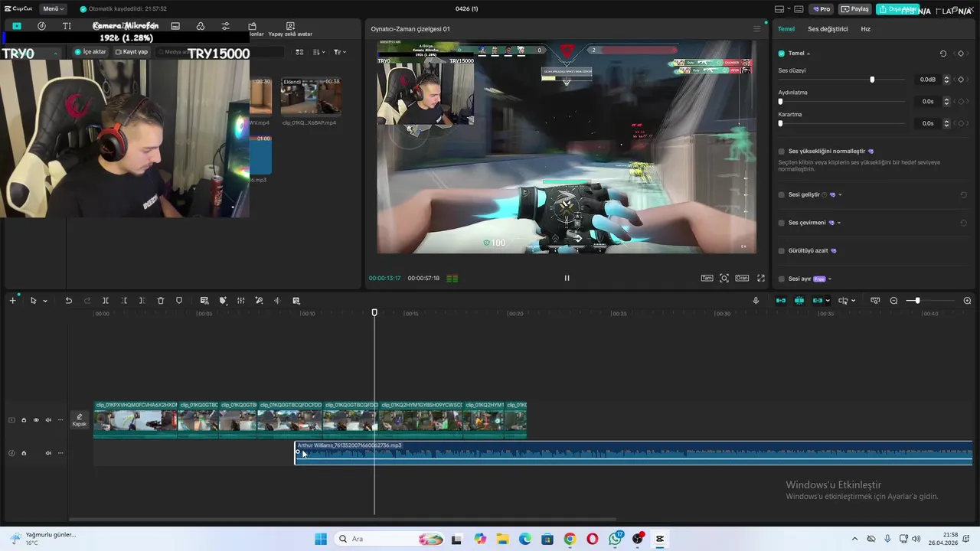This screenshot has height=551, width=980.
Task: Click the Windows Start button
Action: [x=321, y=539]
